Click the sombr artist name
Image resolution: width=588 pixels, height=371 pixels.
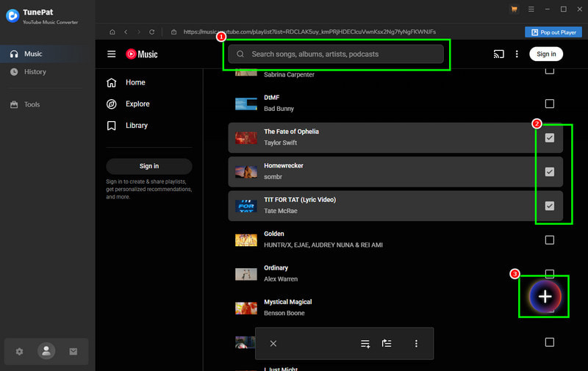pyautogui.click(x=273, y=177)
